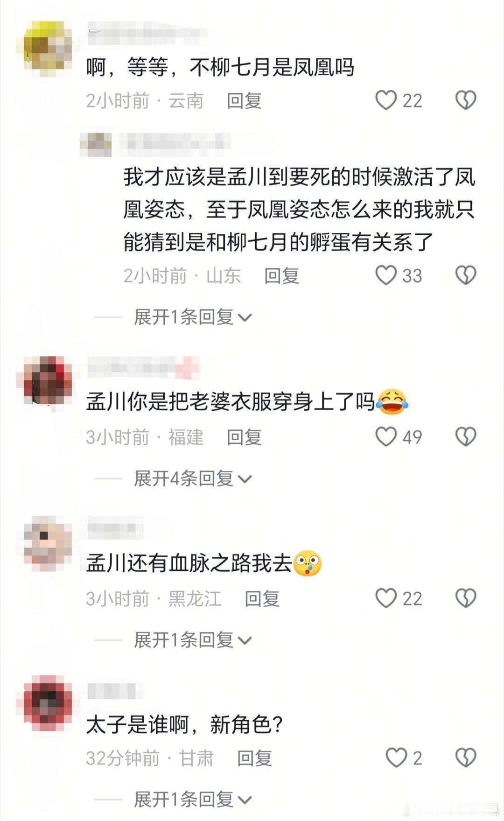Expand 1 reply under Heilongjiang comment
The image size is (504, 821).
click(x=193, y=640)
